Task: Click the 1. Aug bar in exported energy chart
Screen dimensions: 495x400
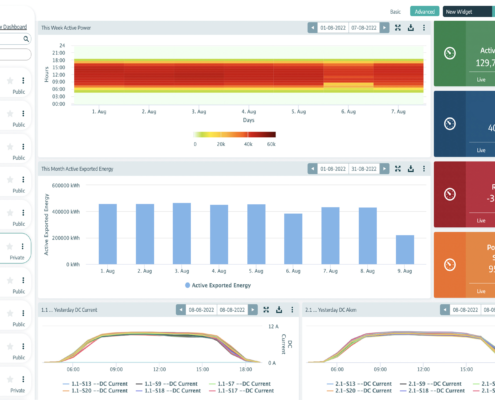Action: [108, 234]
